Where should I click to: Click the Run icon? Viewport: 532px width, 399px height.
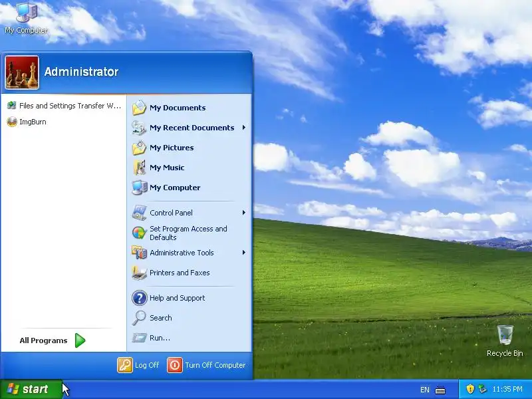139,338
